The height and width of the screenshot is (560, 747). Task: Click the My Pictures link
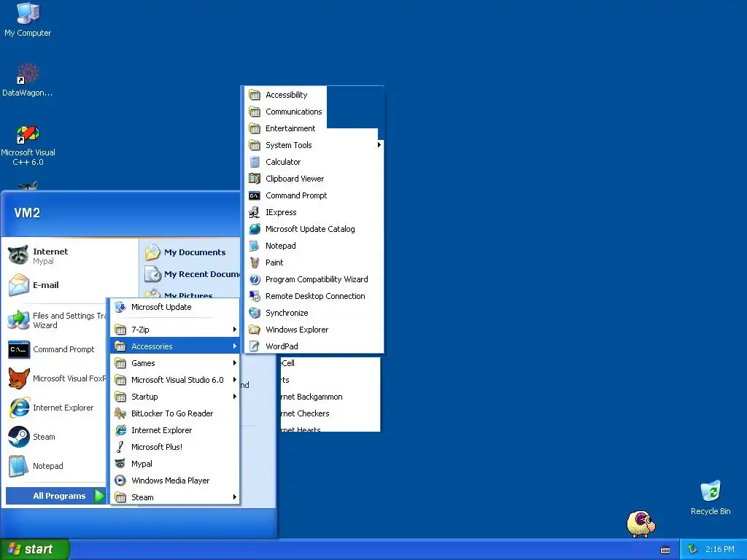coord(188,295)
